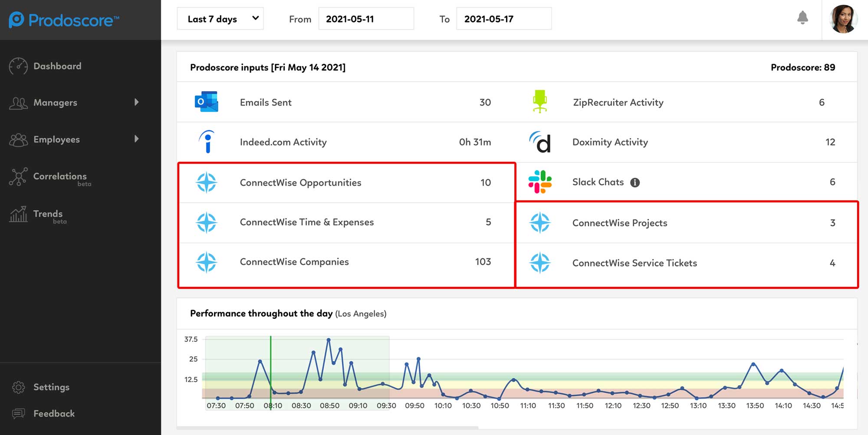The image size is (868, 435).
Task: Open Feedback from sidebar
Action: [x=54, y=414]
